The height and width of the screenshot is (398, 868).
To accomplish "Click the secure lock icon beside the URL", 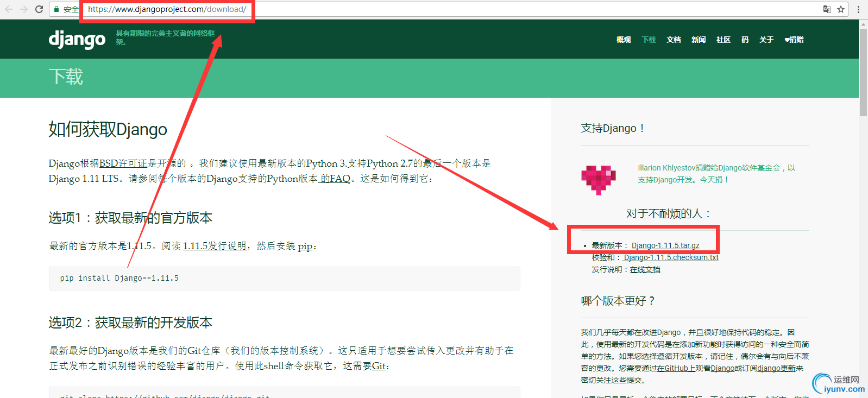I will pyautogui.click(x=56, y=9).
